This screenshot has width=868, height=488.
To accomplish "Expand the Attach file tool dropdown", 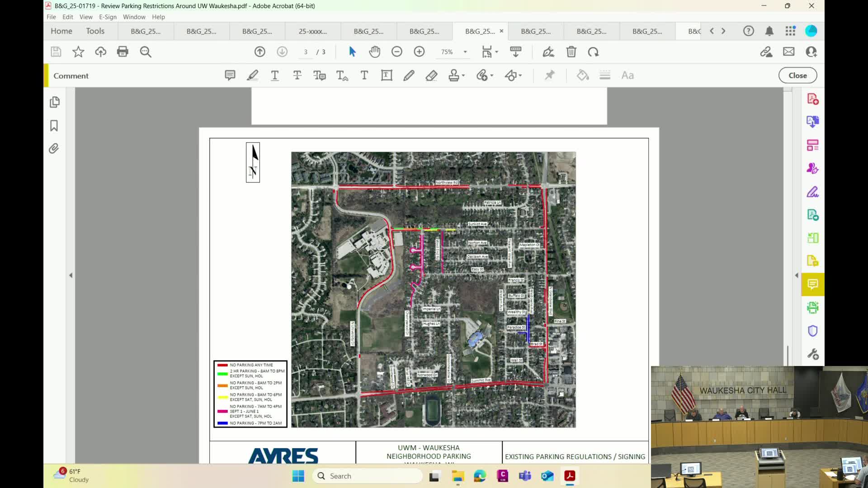I will coord(492,75).
